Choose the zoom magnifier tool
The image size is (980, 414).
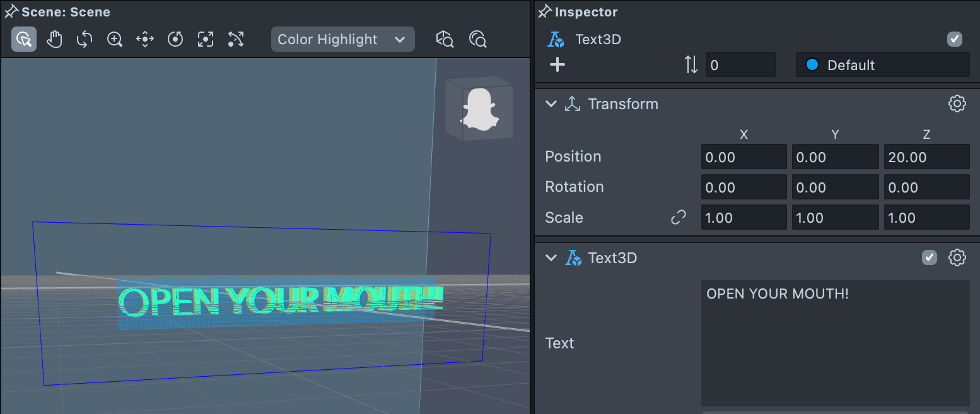115,39
